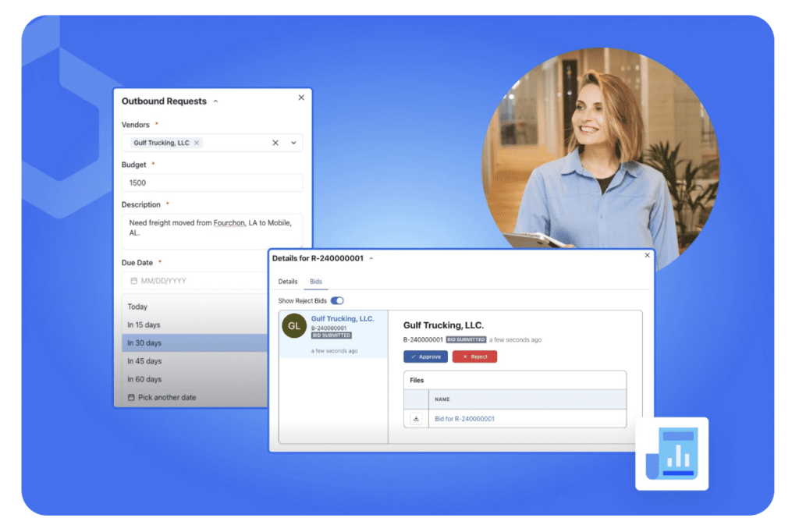This screenshot has width=799, height=532.
Task: Approve the Gulf Trucking bid
Action: (x=425, y=356)
